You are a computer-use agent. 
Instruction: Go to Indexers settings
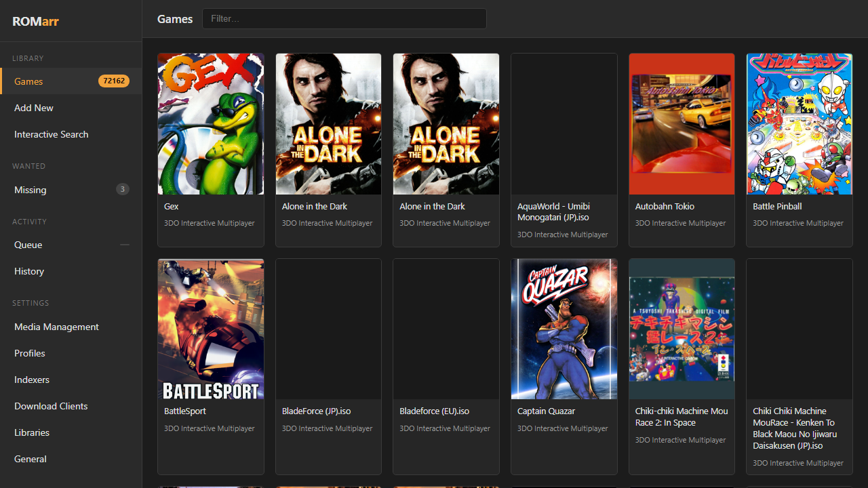pyautogui.click(x=71, y=380)
